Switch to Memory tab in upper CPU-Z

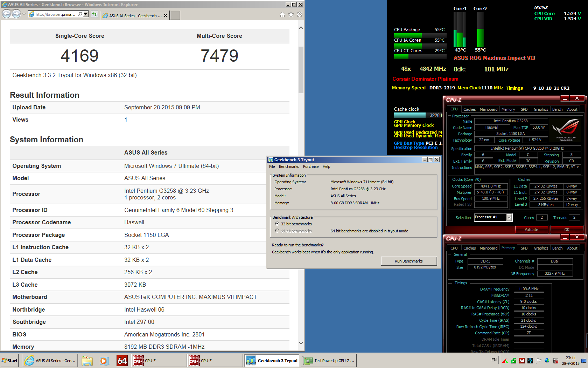point(508,110)
